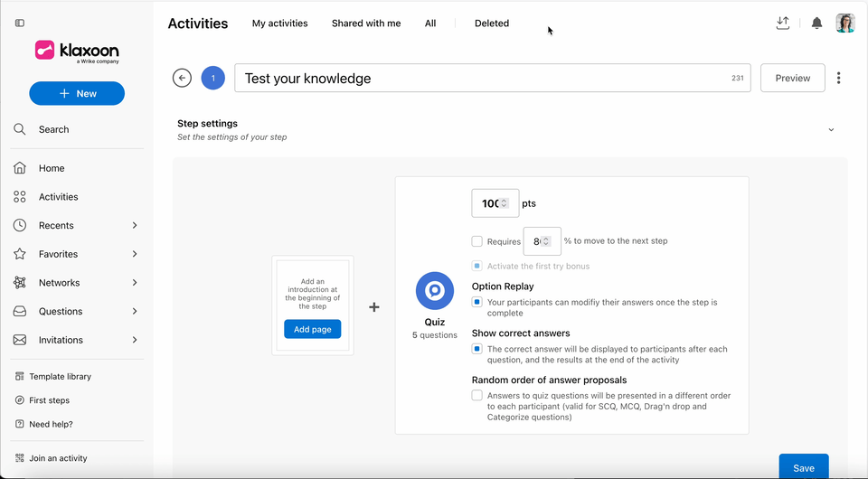Click the Activities page heading
The image size is (868, 479).
[198, 23]
